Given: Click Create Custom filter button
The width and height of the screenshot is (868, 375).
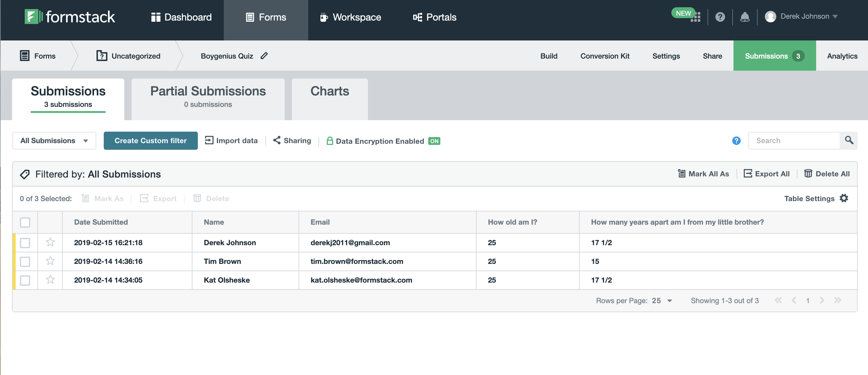Looking at the screenshot, I should [x=150, y=141].
